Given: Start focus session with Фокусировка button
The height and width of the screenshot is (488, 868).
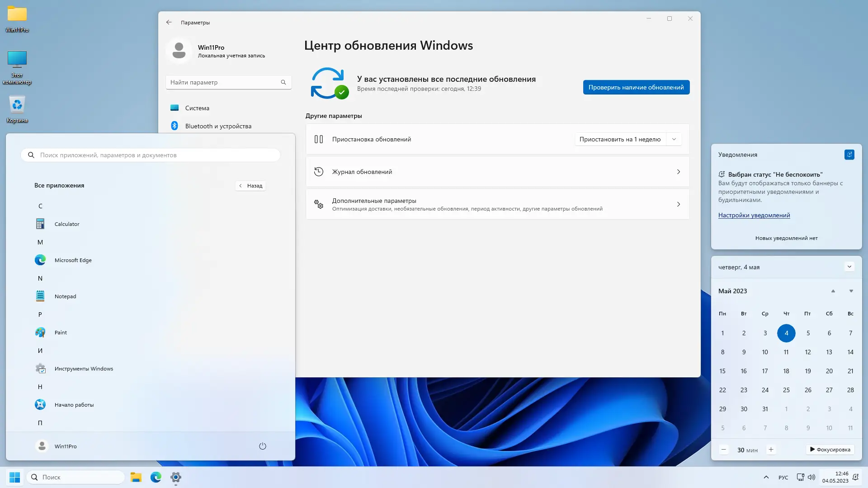Looking at the screenshot, I should pyautogui.click(x=830, y=450).
